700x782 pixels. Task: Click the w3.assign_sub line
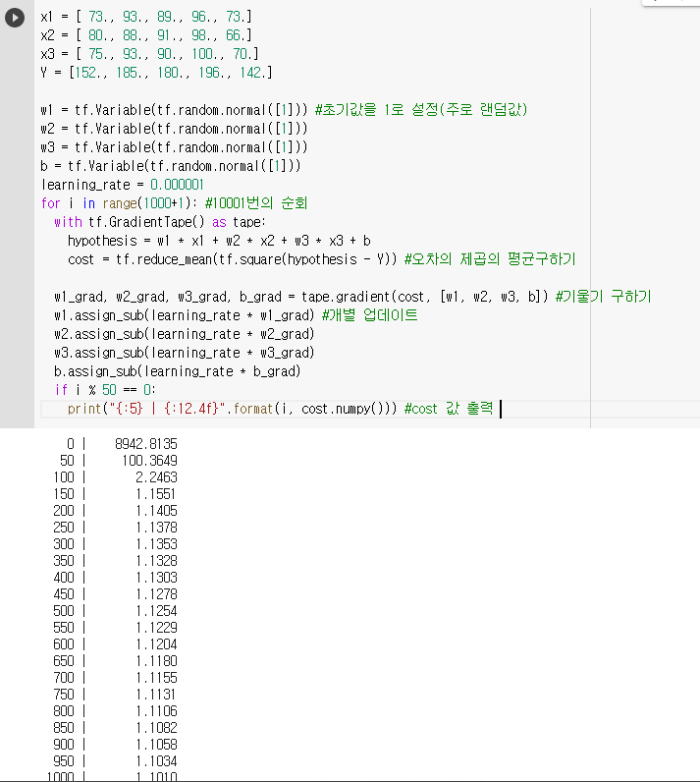coord(185,353)
